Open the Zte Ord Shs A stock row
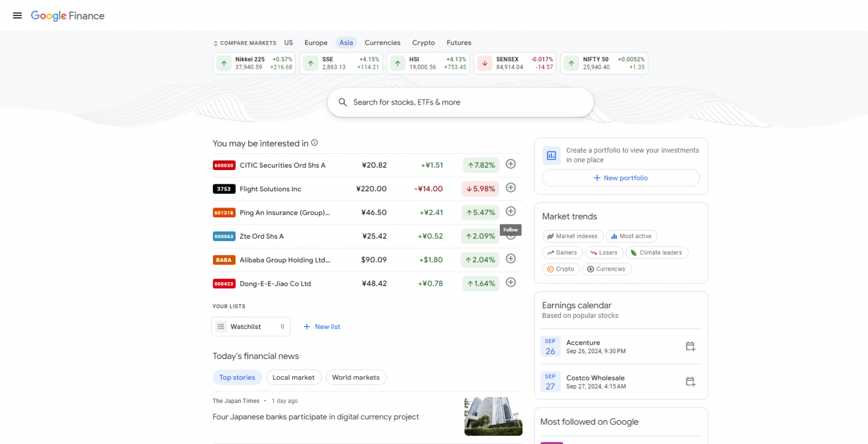This screenshot has width=868, height=444. (x=367, y=236)
